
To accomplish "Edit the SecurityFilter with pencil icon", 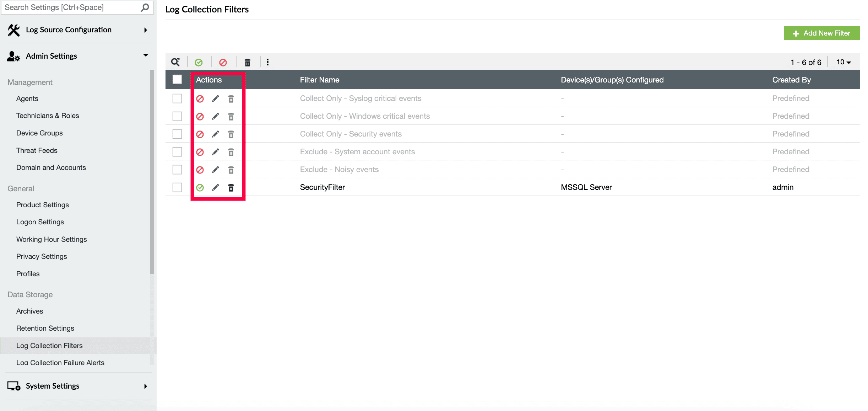I will 216,187.
